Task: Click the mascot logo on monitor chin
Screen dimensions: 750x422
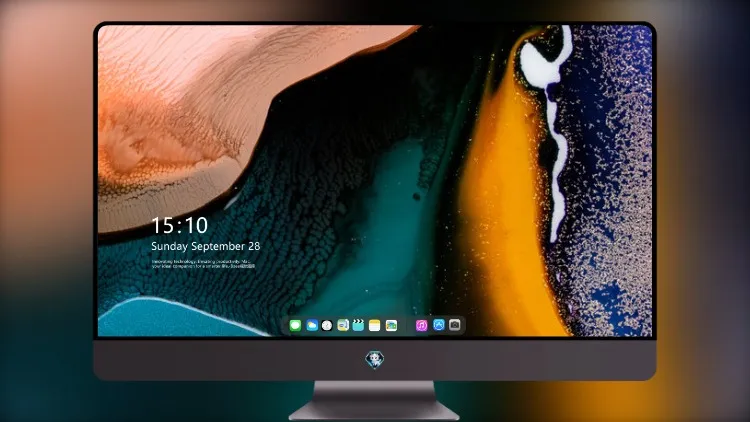Action: pos(375,359)
